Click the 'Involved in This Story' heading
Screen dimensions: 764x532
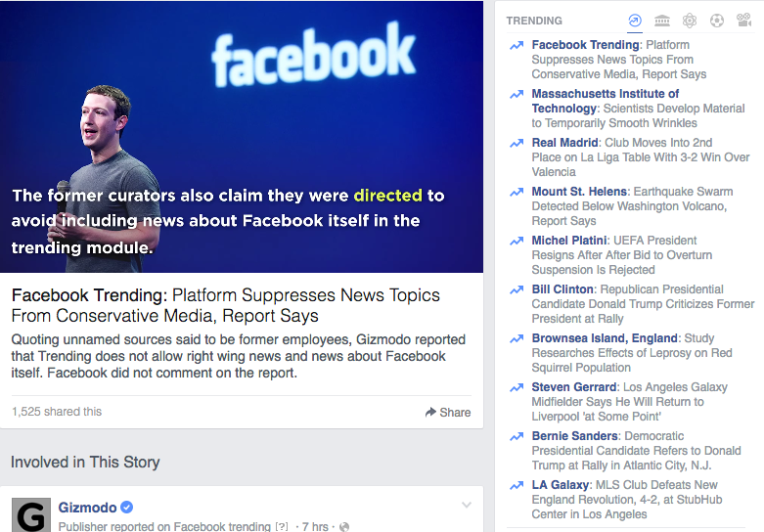[x=85, y=462]
